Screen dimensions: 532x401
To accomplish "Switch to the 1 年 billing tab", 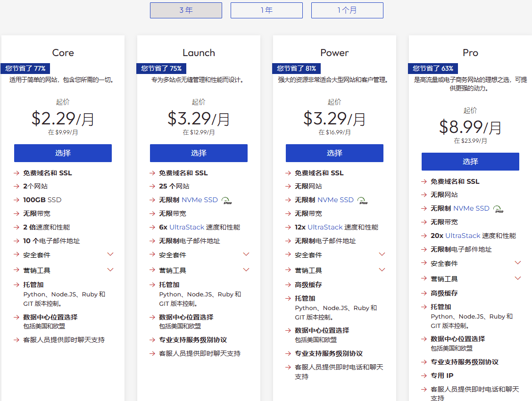I will click(x=266, y=10).
